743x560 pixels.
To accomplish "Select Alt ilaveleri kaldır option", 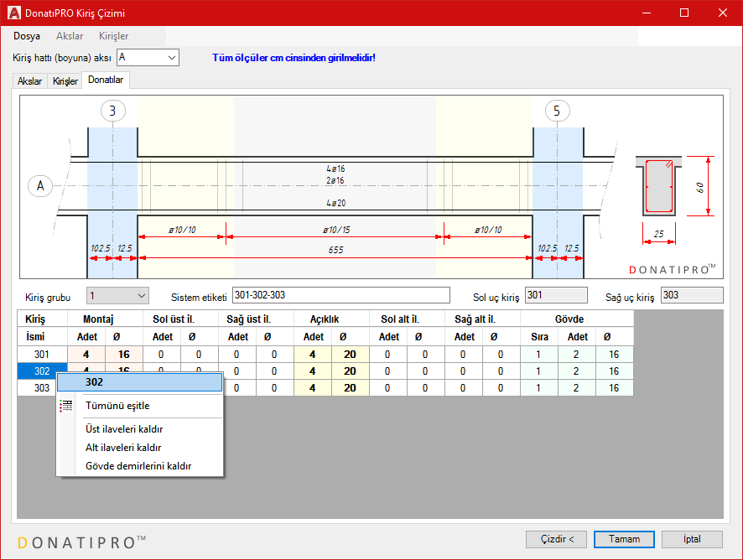I will click(123, 448).
